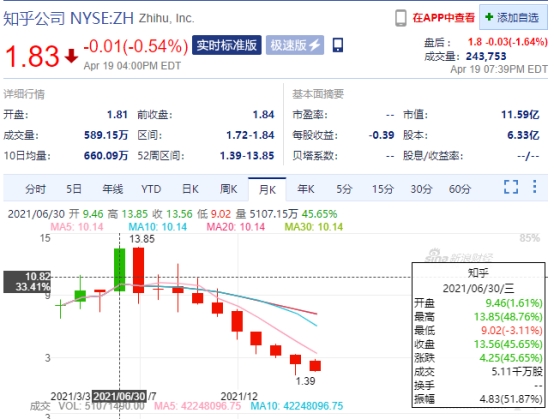Switch to 极速版 mode
Screen dimensions: 554x420
(x=295, y=45)
